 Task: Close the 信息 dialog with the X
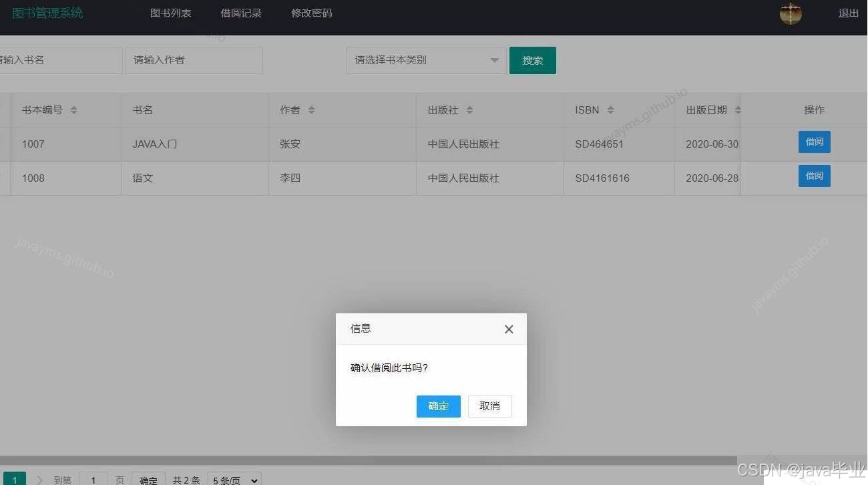509,329
